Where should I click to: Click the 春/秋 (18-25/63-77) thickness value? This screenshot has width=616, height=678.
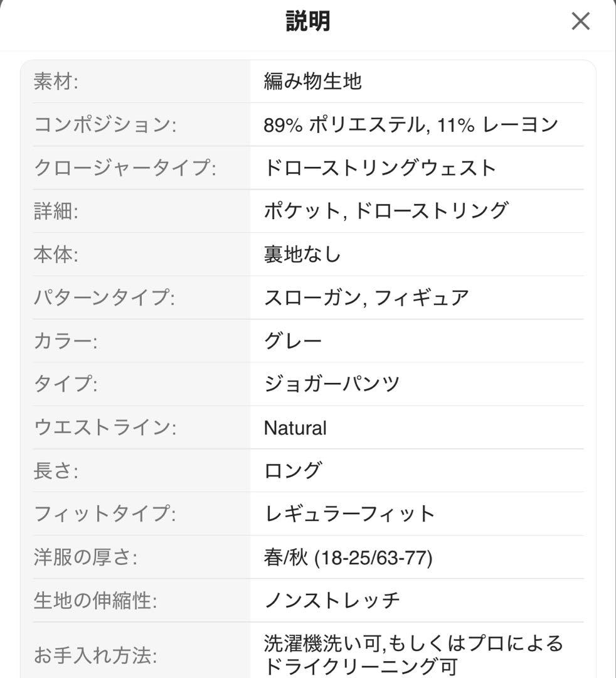pos(348,557)
